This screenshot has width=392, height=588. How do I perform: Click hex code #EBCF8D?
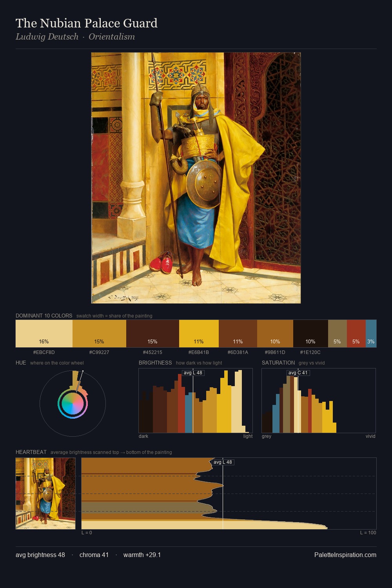tap(44, 352)
